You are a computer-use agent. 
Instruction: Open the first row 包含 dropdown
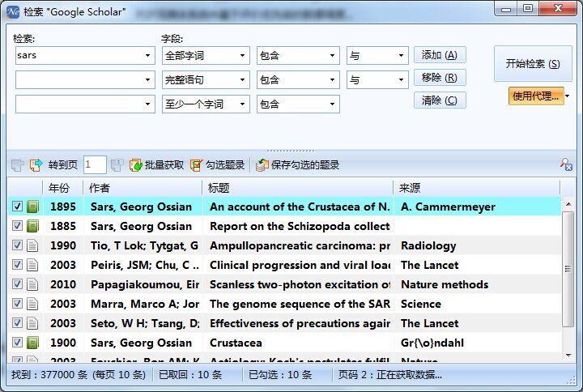(x=332, y=55)
